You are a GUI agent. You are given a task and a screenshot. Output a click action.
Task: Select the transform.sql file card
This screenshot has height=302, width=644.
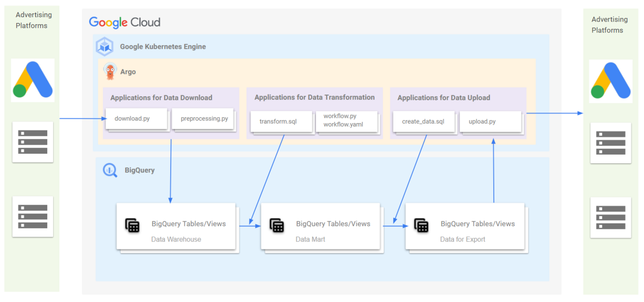click(x=281, y=121)
